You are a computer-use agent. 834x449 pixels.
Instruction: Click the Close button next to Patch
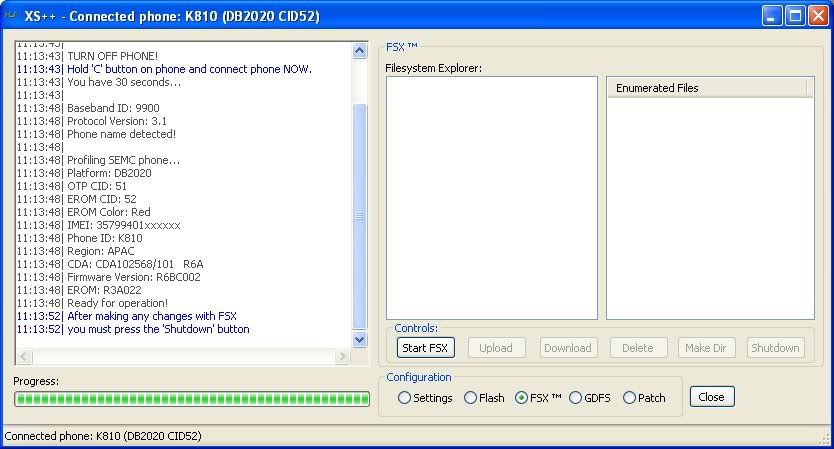coord(711,397)
